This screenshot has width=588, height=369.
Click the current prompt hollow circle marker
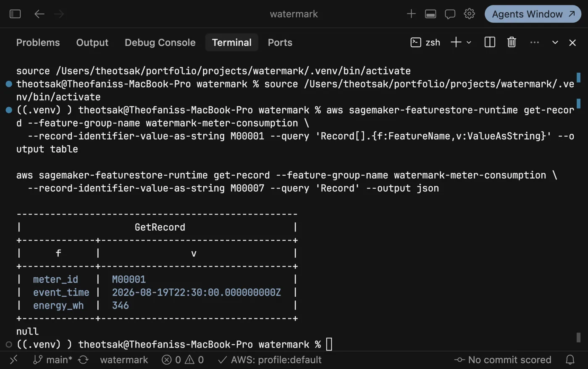(9, 345)
